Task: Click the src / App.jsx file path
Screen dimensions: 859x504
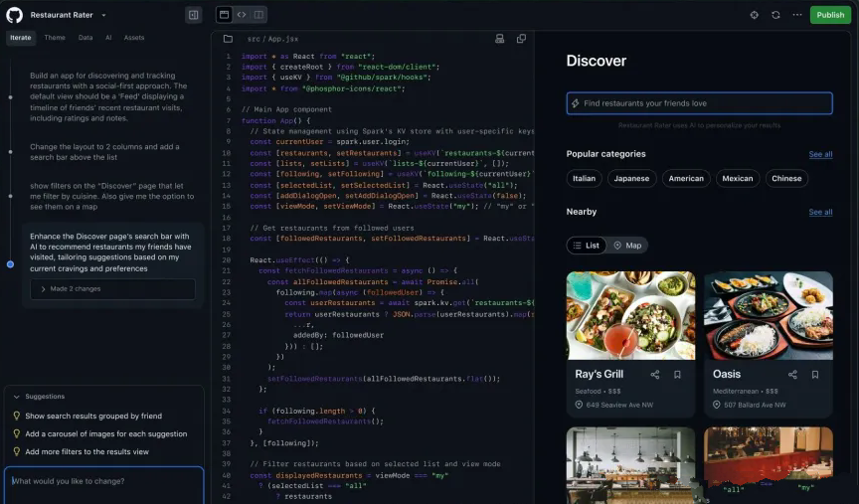Action: point(272,39)
